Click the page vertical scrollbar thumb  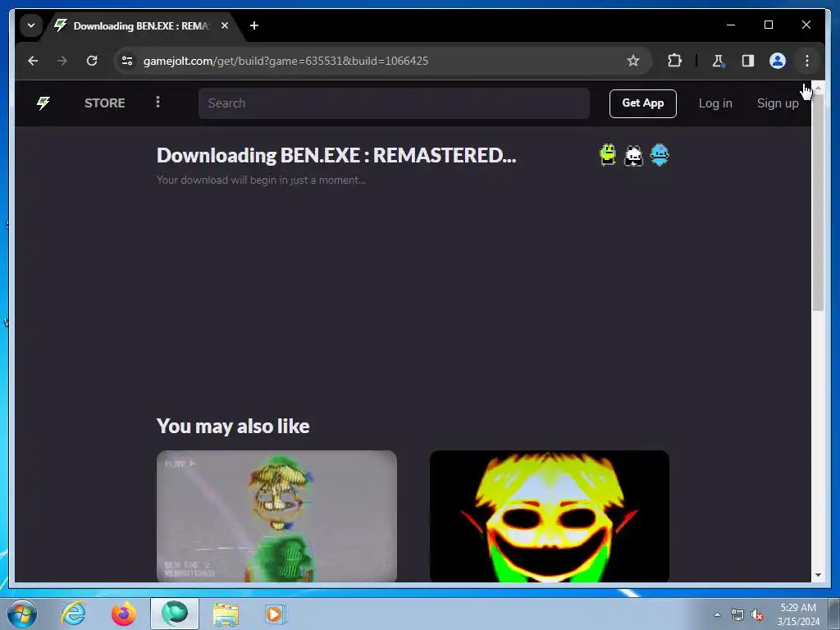[818, 203]
